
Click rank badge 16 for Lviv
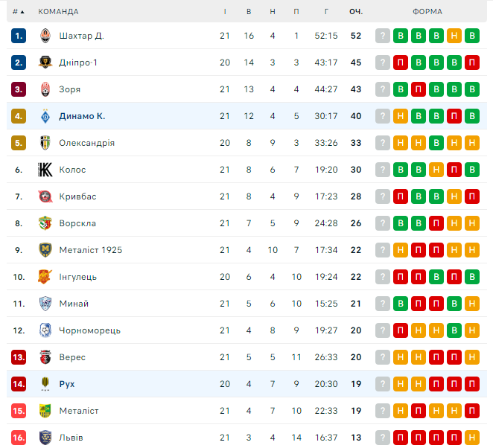point(19,438)
